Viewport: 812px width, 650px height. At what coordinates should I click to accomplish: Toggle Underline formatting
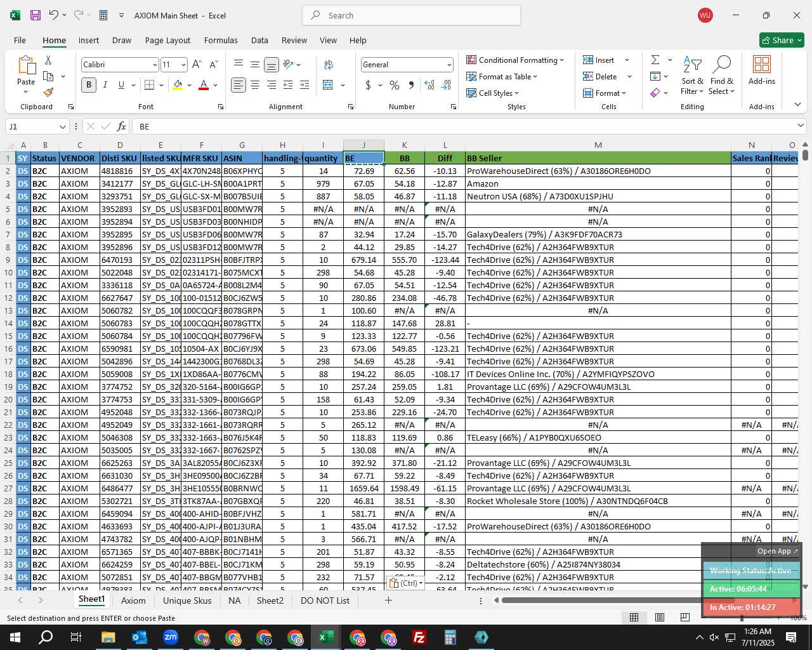tap(121, 84)
